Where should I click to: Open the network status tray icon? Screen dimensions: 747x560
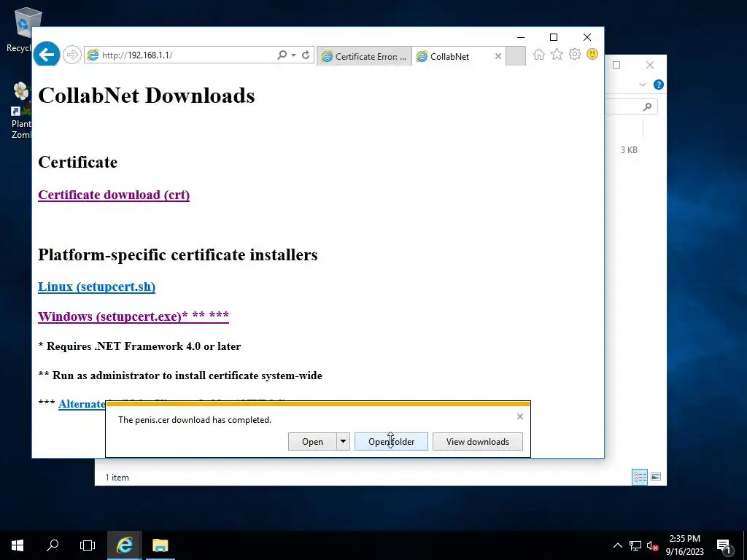coord(635,545)
